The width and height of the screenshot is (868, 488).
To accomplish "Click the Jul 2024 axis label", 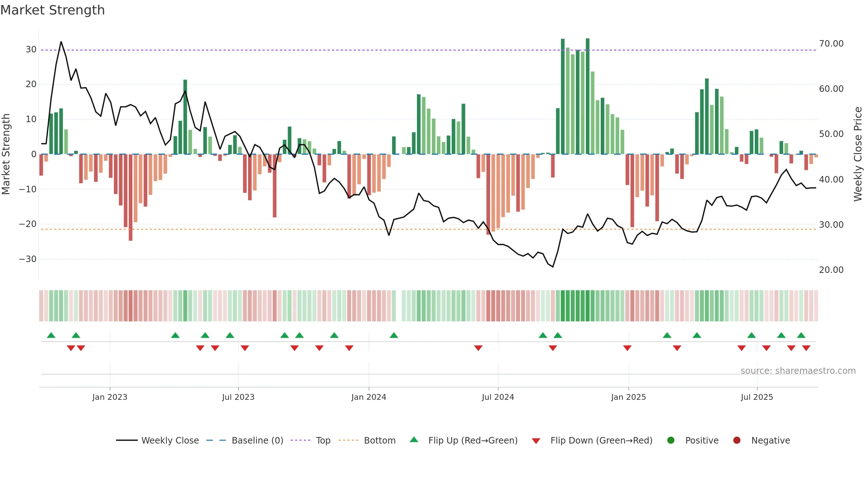I will coord(498,397).
